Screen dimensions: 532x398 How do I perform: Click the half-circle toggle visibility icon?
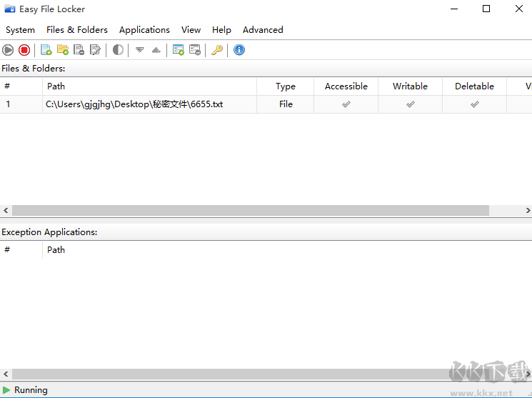pyautogui.click(x=118, y=50)
